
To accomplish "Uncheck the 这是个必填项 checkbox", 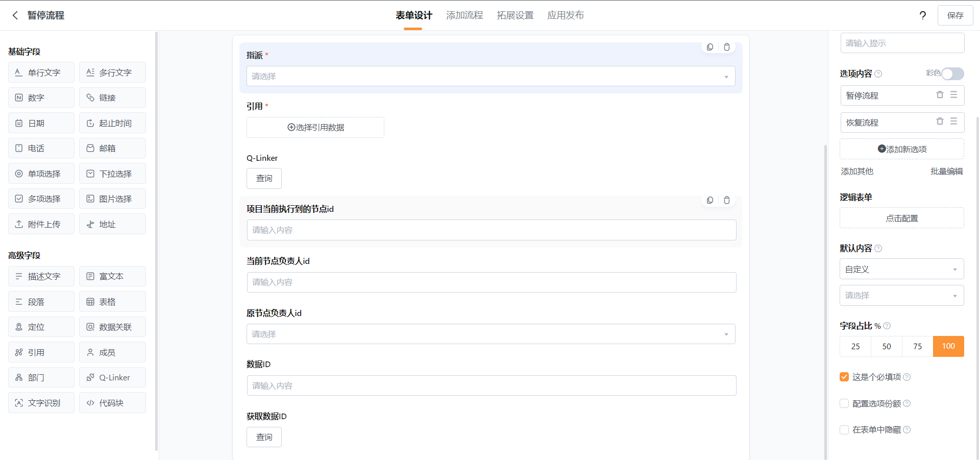I will tap(844, 377).
